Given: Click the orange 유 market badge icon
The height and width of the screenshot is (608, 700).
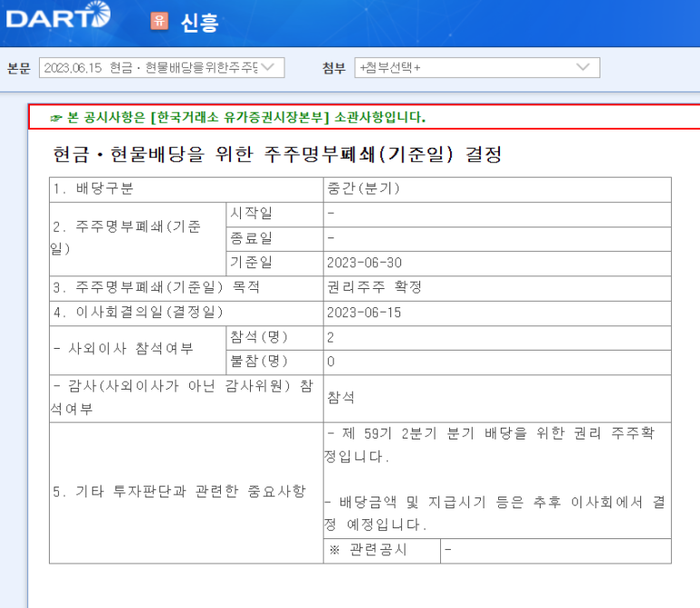Looking at the screenshot, I should click(x=159, y=21).
